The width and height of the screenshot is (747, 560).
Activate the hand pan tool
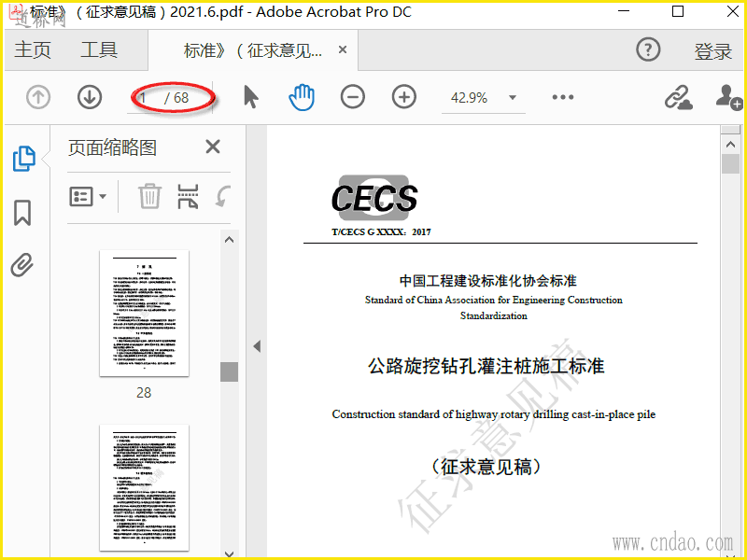tap(302, 97)
